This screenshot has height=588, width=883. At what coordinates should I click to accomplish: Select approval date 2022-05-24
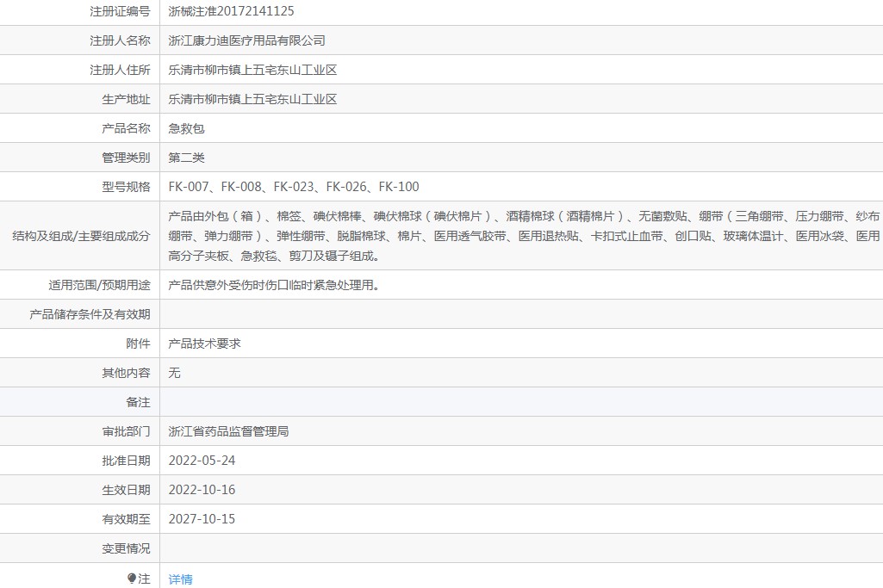pos(202,461)
